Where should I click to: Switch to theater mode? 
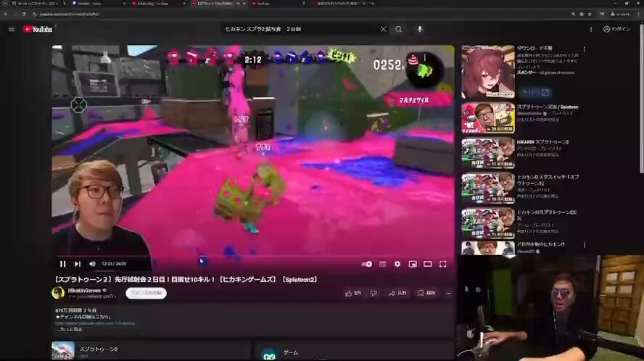pos(428,264)
